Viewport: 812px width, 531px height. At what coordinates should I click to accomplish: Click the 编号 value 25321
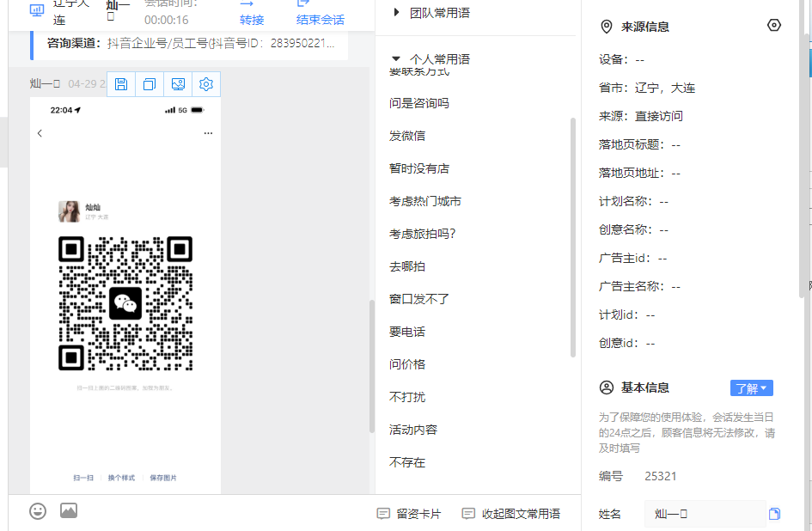(x=660, y=476)
